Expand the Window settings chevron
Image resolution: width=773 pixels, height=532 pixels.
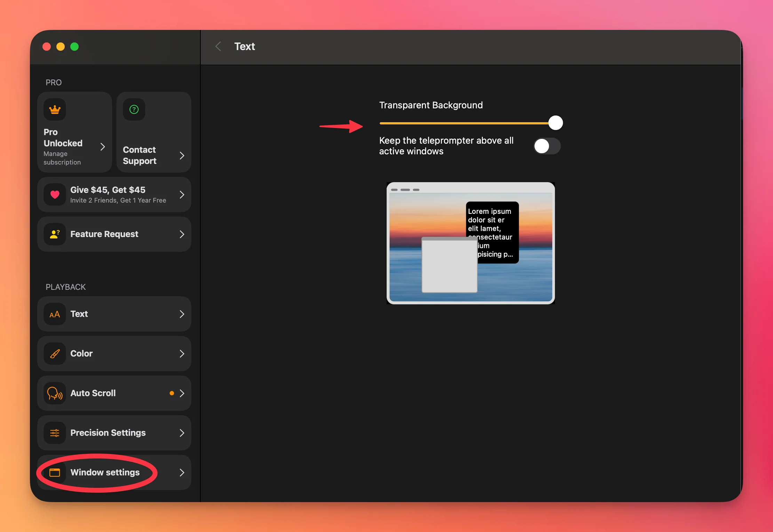click(x=182, y=472)
